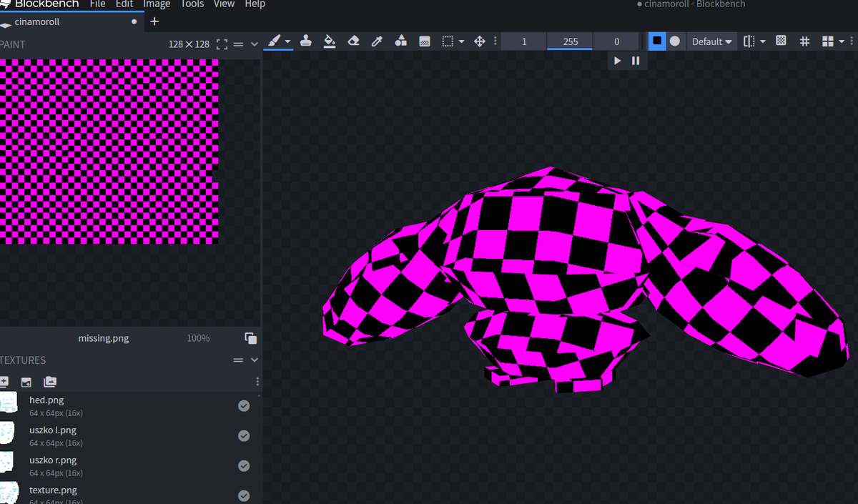Open a new tab with plus button

[x=154, y=21]
